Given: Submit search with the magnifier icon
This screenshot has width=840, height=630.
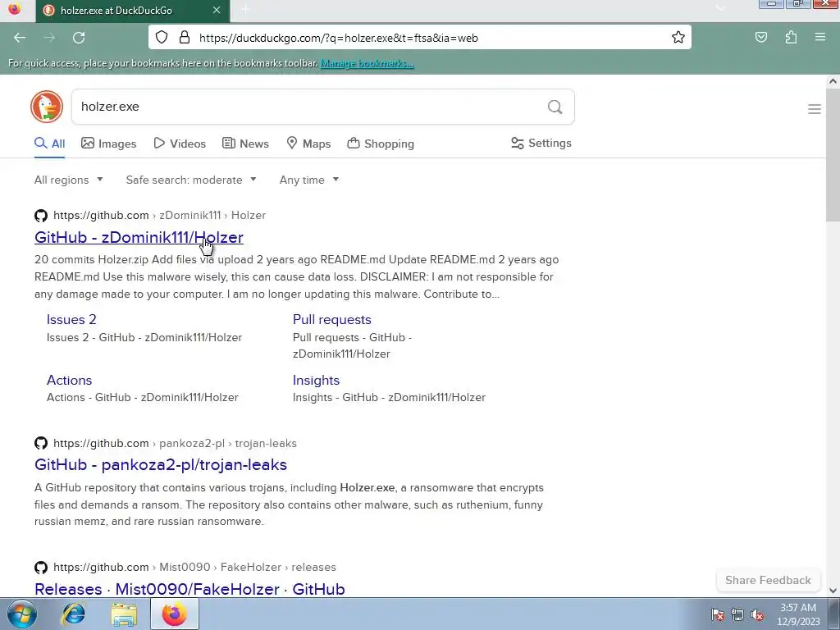Looking at the screenshot, I should pos(555,107).
